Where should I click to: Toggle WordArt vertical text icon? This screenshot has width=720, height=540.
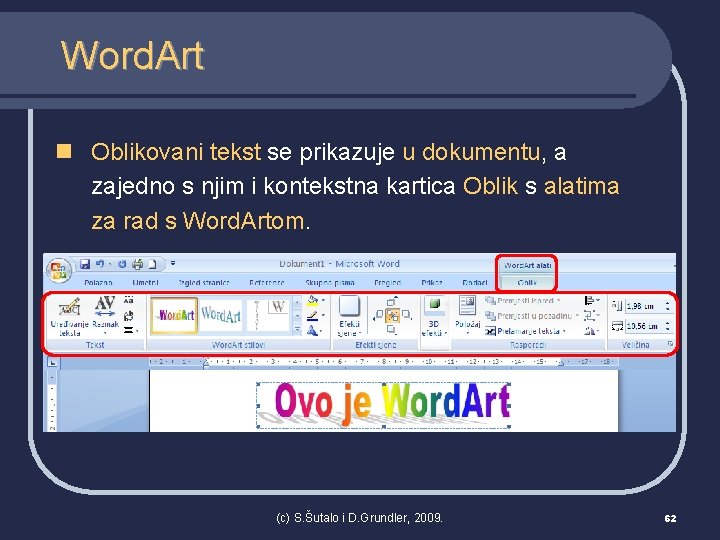129,315
